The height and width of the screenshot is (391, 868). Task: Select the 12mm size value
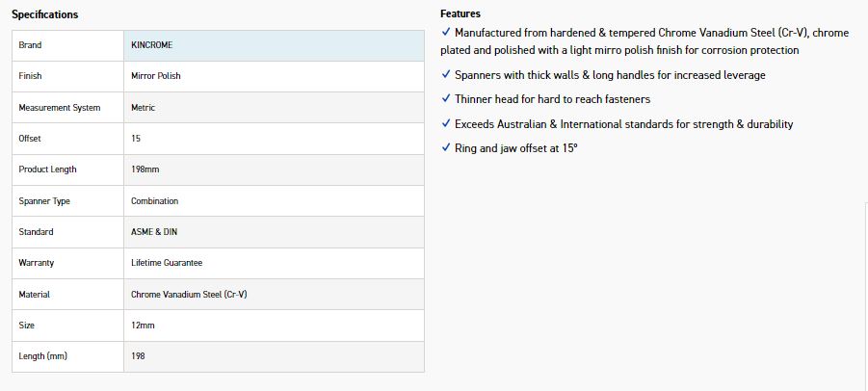pos(143,326)
